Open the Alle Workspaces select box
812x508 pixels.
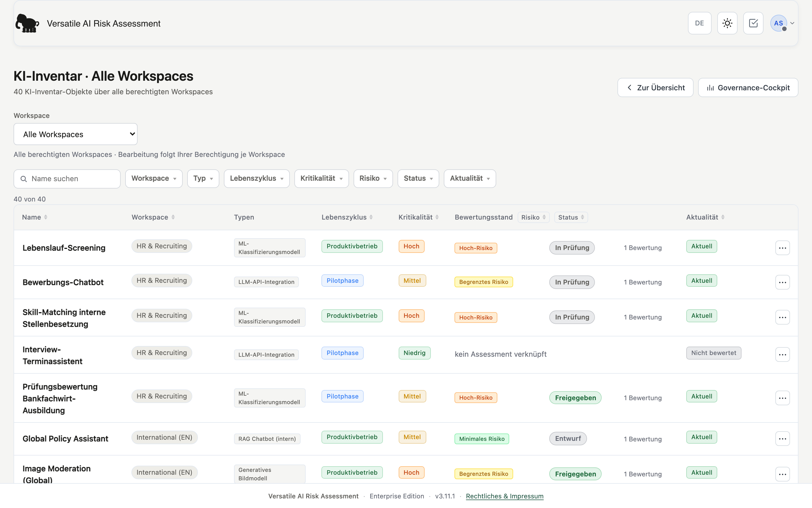76,134
